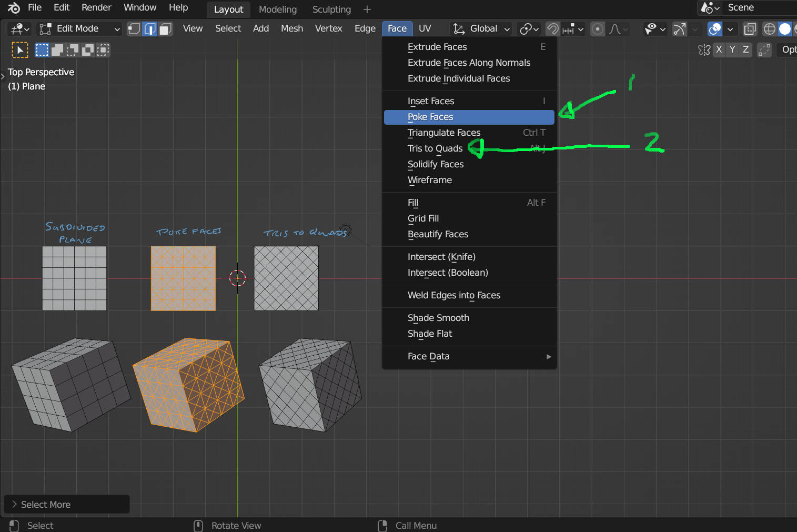Screen dimensions: 797x532
Task: Expand the Select More operator panel
Action: [67, 504]
